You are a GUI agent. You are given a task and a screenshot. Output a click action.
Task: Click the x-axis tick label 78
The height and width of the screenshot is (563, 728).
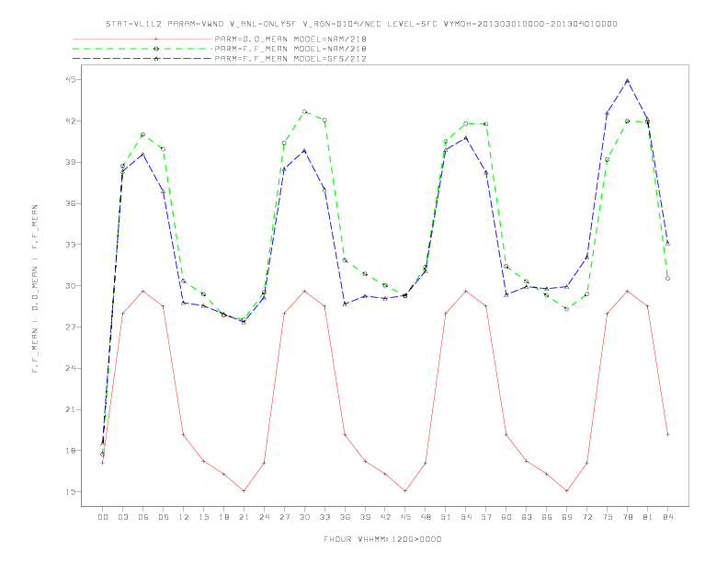tap(627, 517)
